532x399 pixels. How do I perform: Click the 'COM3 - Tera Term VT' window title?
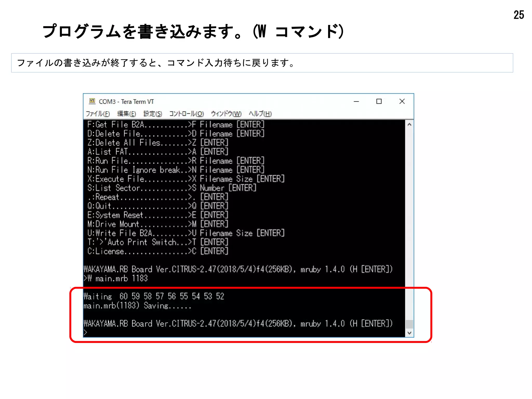126,102
